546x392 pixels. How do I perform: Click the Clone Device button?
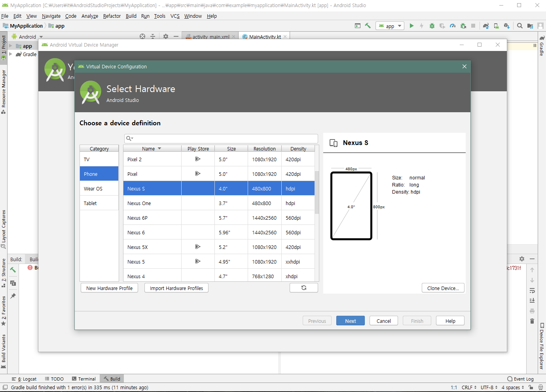coord(443,288)
